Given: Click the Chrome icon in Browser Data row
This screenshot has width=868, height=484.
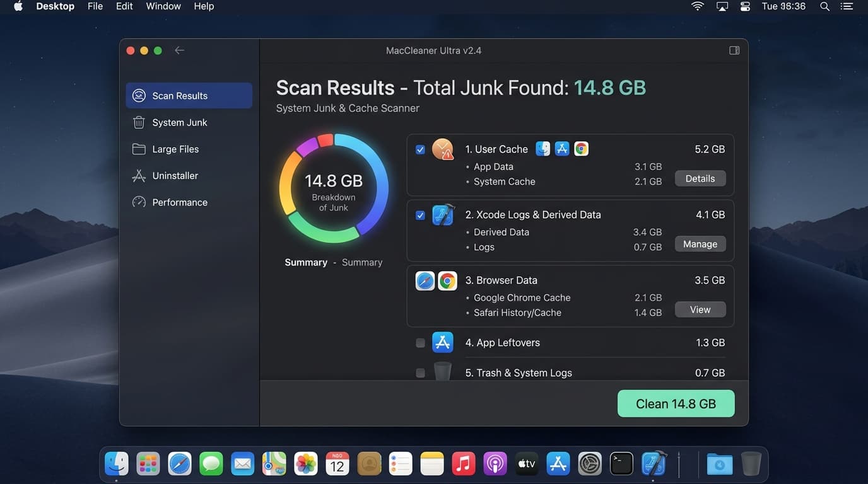Looking at the screenshot, I should click(447, 280).
